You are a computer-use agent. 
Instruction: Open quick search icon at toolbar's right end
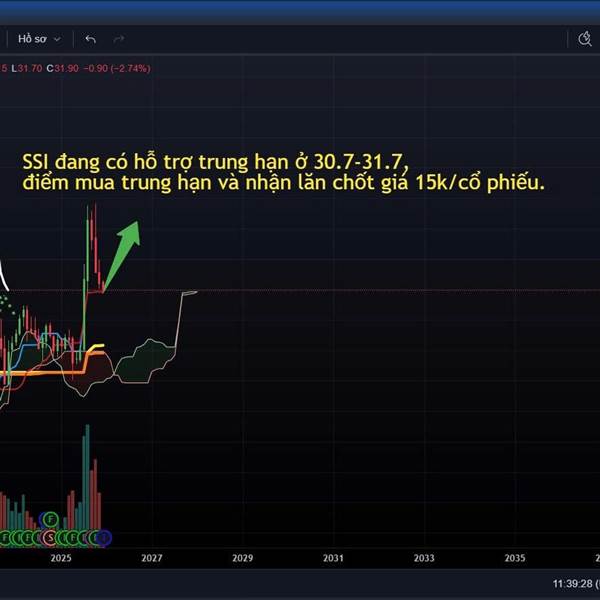[x=584, y=39]
